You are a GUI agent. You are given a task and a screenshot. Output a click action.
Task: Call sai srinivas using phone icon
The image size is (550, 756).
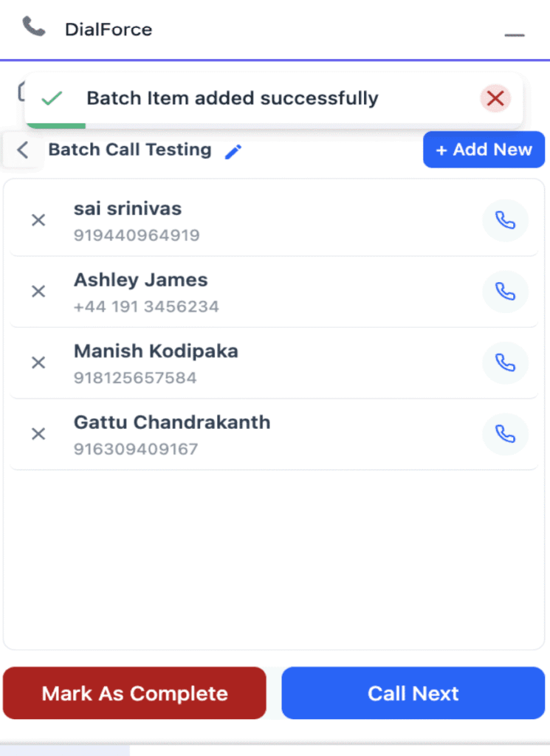pos(505,220)
